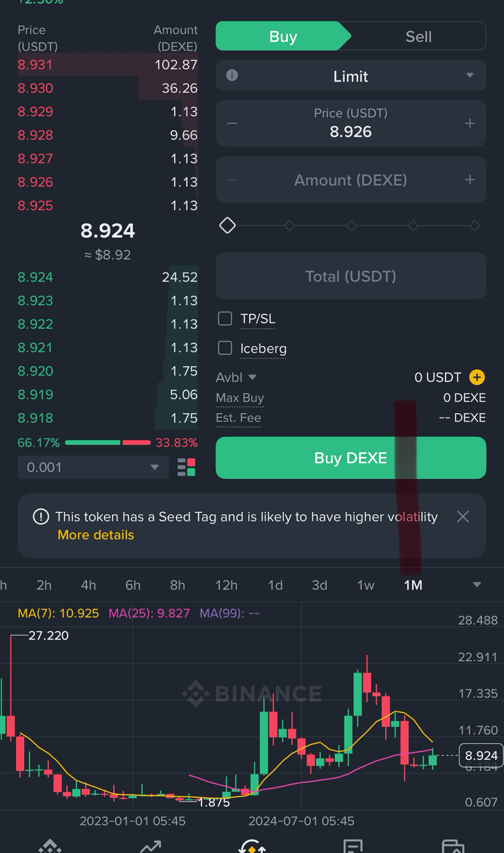The image size is (504, 853).
Task: Select the 8.928 ask price row
Action: pyautogui.click(x=108, y=135)
